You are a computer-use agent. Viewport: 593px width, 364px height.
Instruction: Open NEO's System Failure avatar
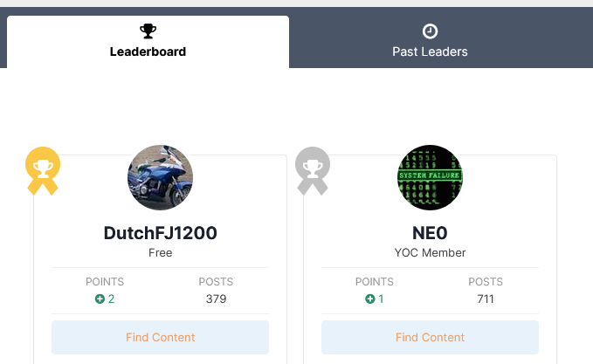430,177
